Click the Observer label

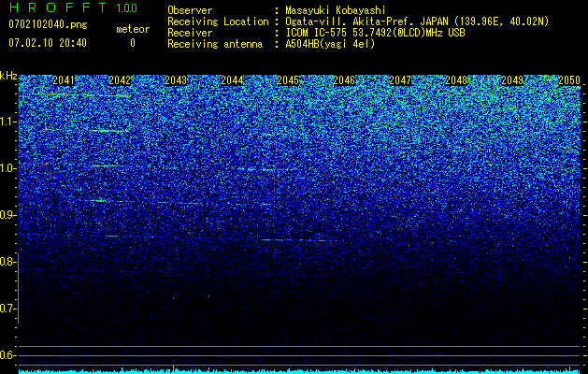coord(190,10)
